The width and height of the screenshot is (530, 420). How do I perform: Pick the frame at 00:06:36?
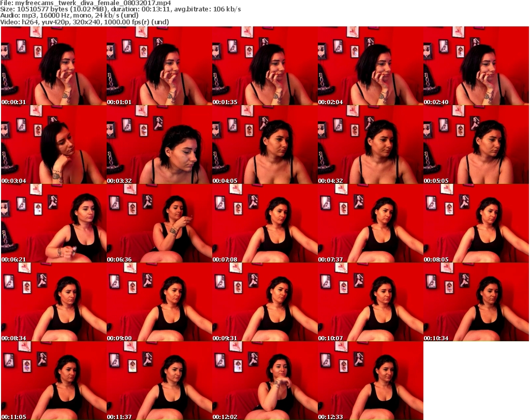pos(159,223)
